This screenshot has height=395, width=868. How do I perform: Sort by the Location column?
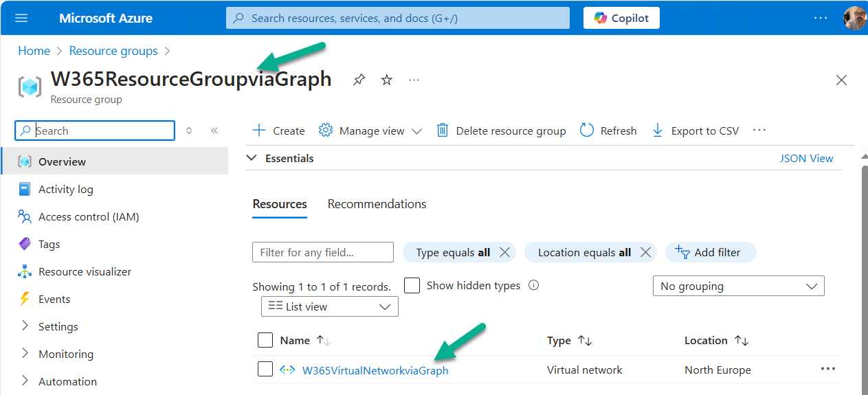pos(716,340)
